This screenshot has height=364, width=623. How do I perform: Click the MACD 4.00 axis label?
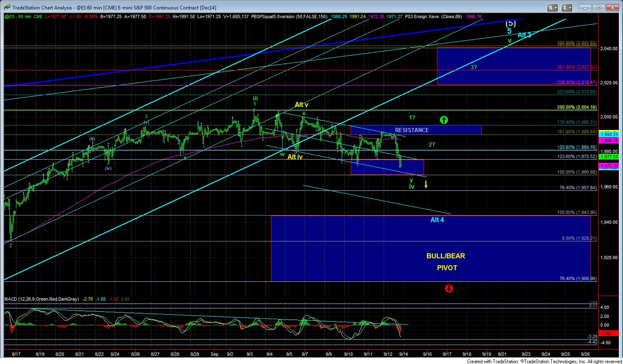coord(604,308)
